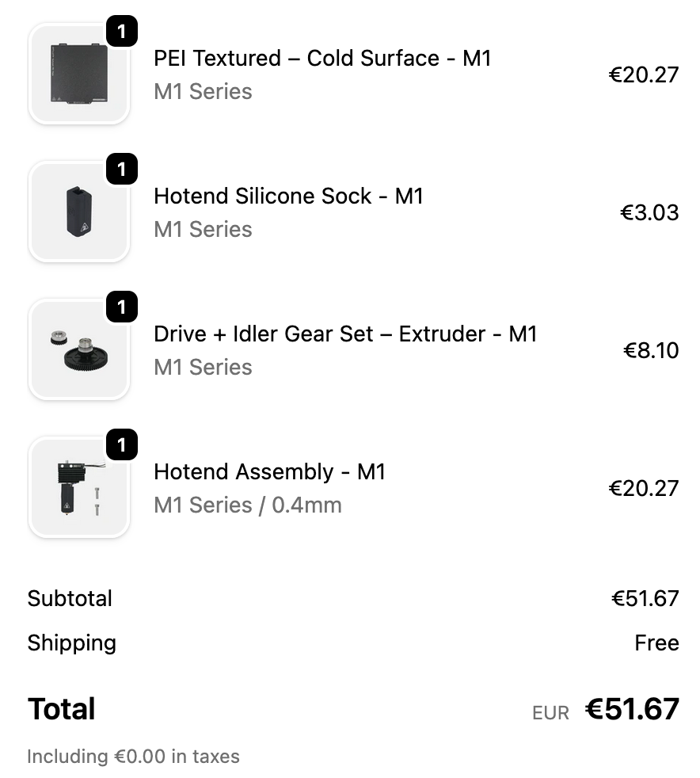
Task: Click the Drive and Idler Gear Set image
Action: (78, 349)
